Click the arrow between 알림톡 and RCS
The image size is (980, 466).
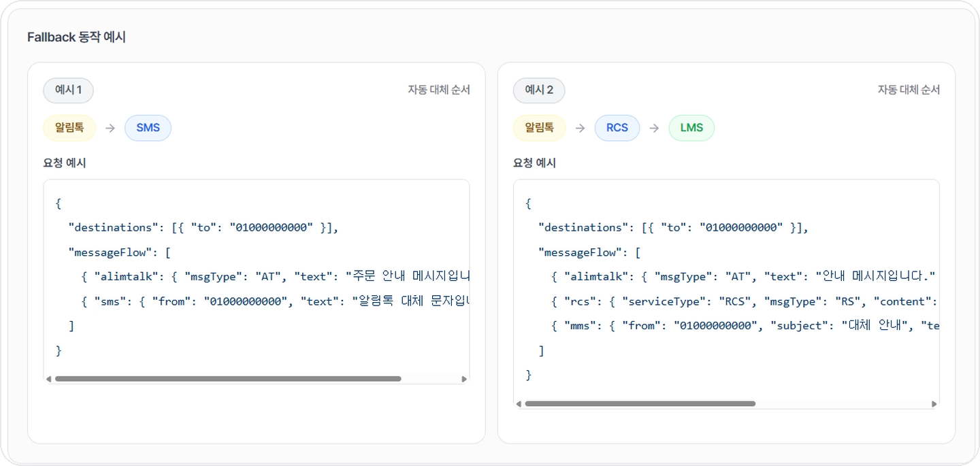(580, 128)
